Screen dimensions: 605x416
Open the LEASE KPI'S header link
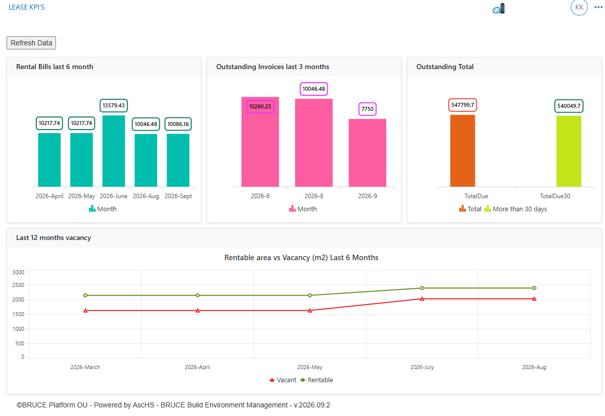pyautogui.click(x=27, y=7)
